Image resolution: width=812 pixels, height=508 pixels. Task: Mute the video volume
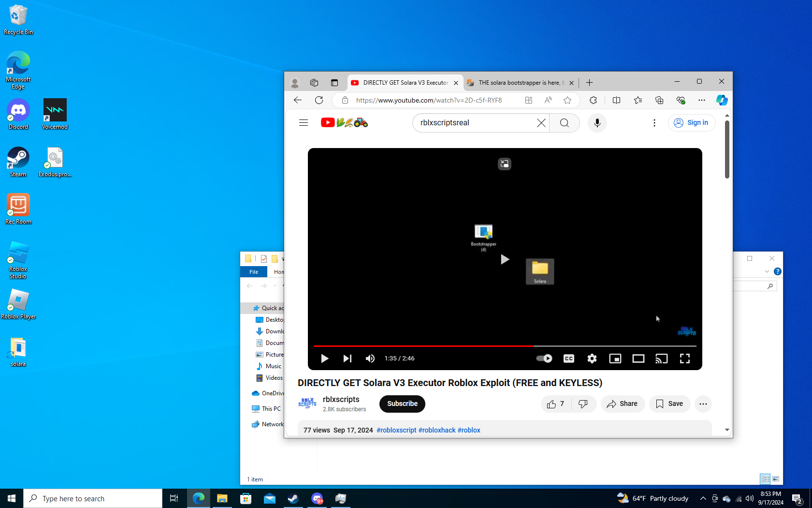[x=370, y=359]
